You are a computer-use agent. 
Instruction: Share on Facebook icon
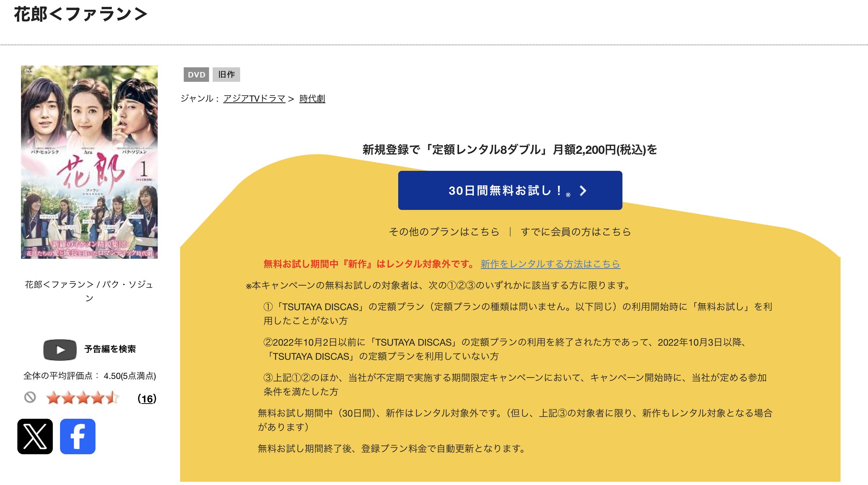click(78, 436)
